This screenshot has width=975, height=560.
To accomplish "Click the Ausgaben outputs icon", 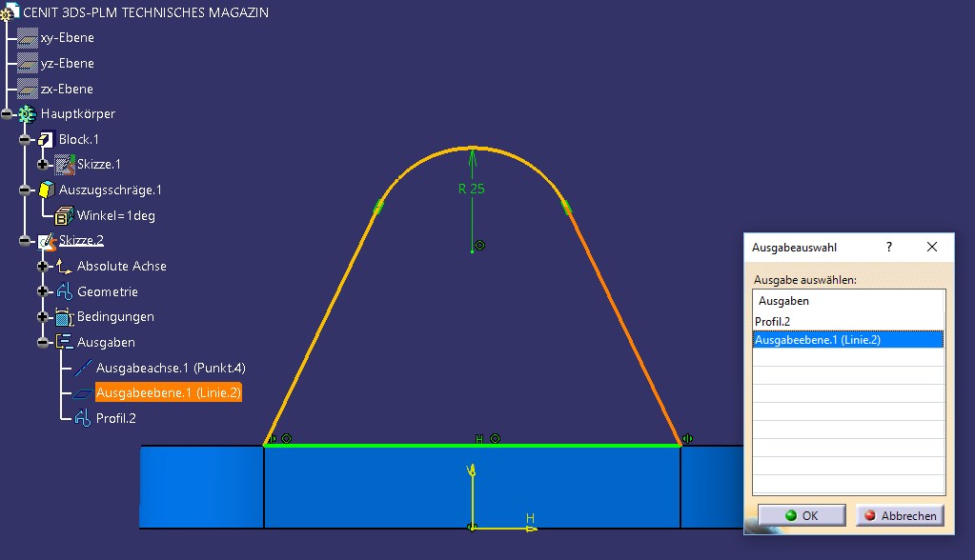I will pos(64,342).
